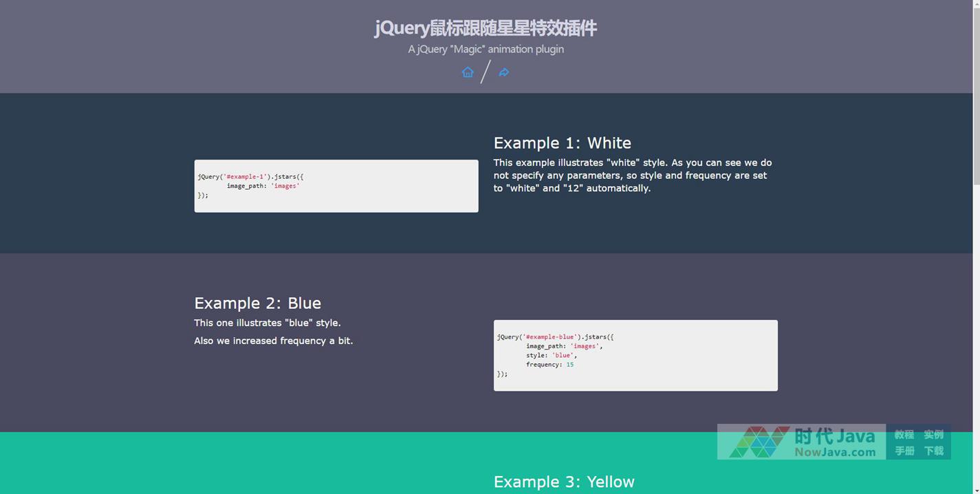Click the 时代Java brand text
Image resolution: width=980 pixels, height=494 pixels.
click(834, 436)
